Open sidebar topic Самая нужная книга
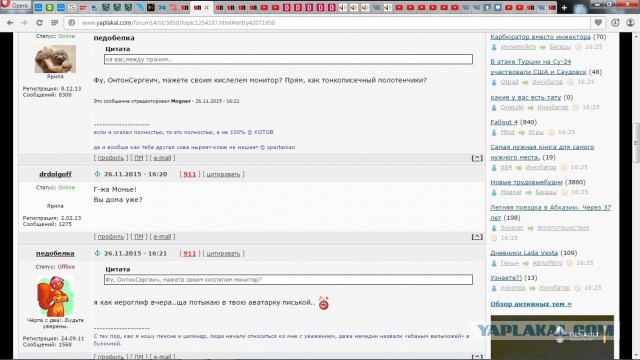The height and width of the screenshot is (360, 640). 542,152
